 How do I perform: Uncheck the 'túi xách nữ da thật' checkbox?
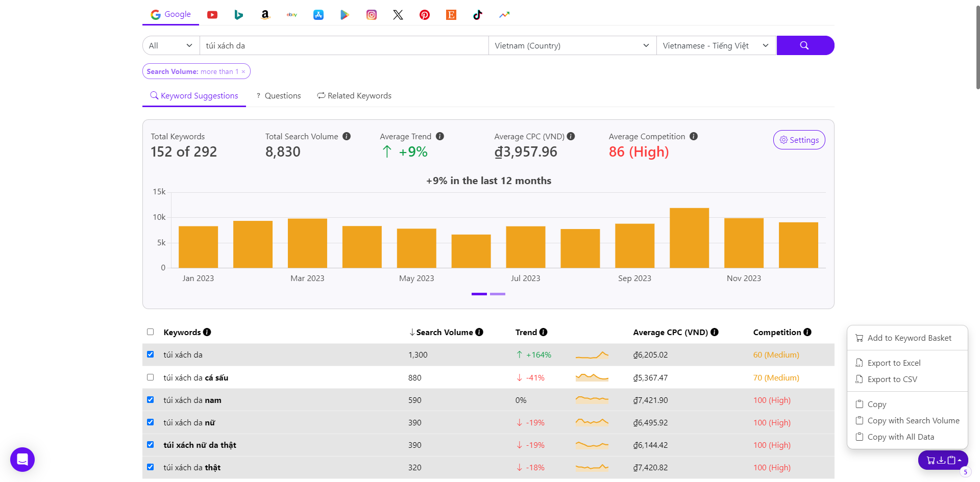point(150,445)
